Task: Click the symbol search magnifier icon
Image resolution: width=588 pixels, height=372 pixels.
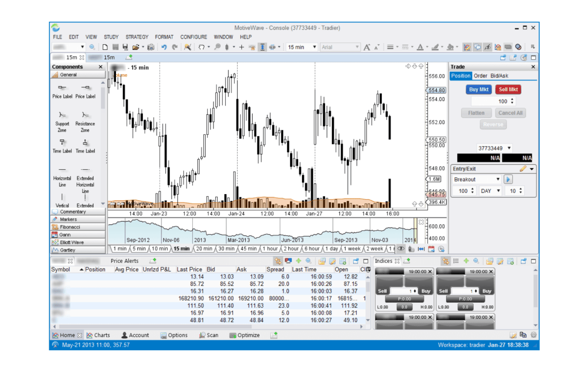Action: tap(92, 47)
